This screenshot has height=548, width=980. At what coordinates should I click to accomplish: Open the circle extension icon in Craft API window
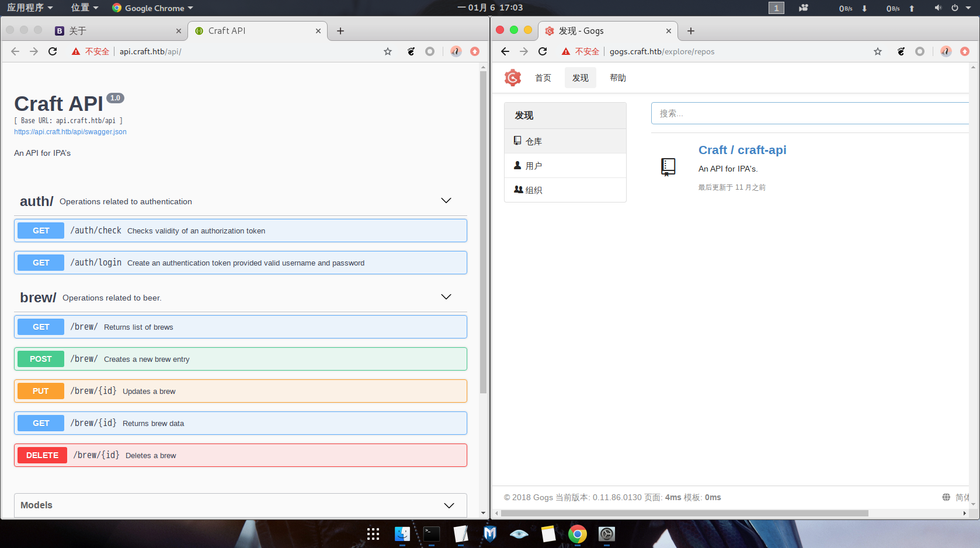pyautogui.click(x=430, y=51)
